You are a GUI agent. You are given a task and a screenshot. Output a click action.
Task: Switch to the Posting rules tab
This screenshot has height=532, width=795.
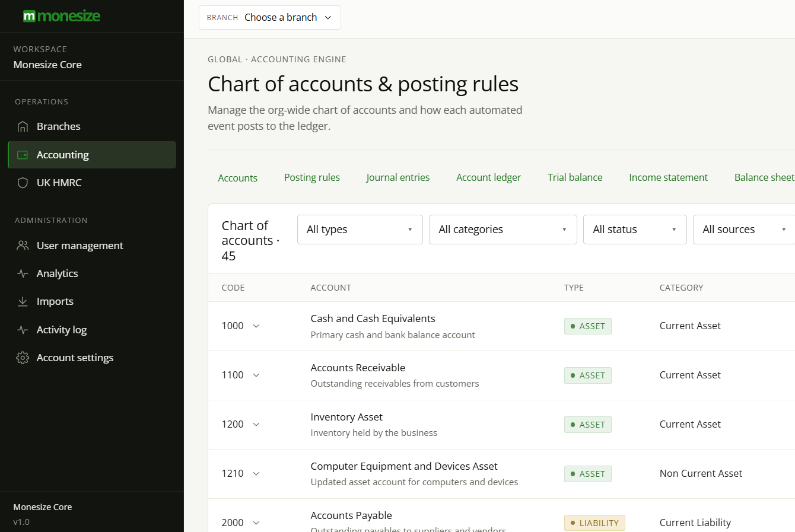click(312, 177)
